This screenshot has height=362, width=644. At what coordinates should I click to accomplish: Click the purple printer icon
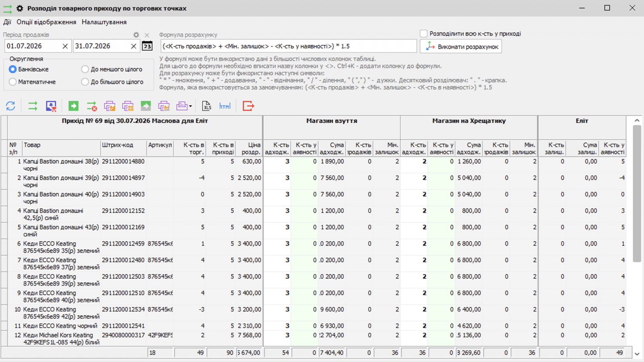click(x=182, y=106)
